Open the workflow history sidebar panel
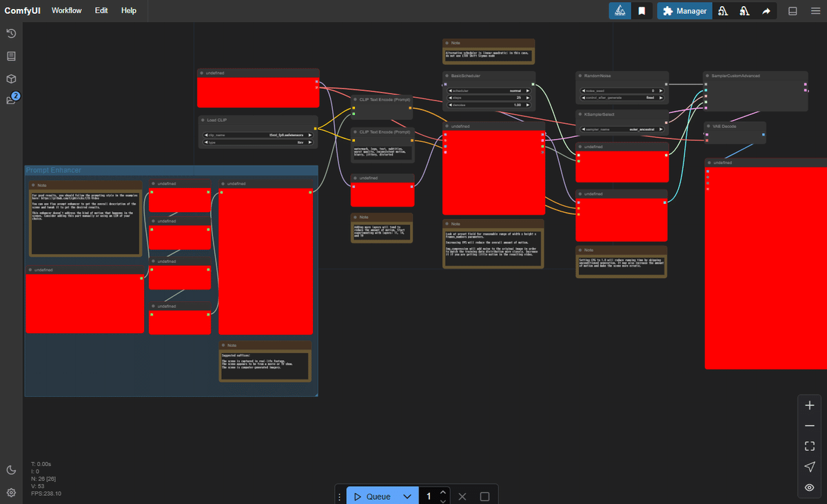This screenshot has height=504, width=827. coord(10,32)
